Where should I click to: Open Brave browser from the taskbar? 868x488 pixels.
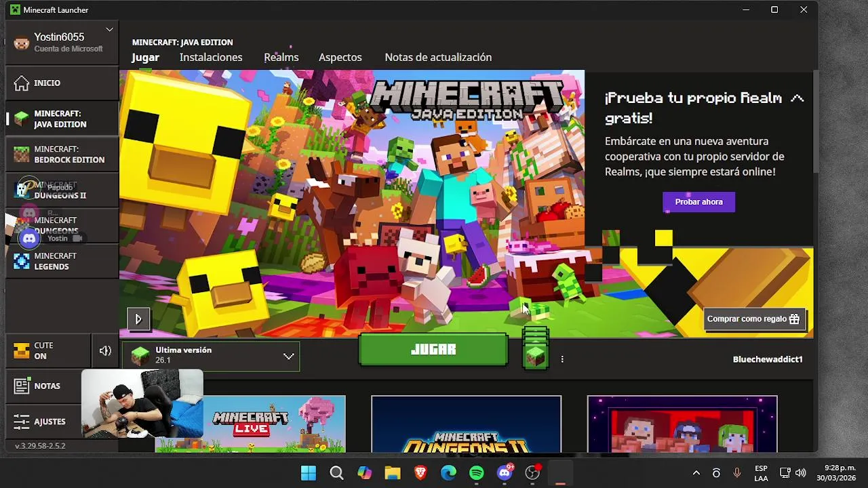[420, 473]
